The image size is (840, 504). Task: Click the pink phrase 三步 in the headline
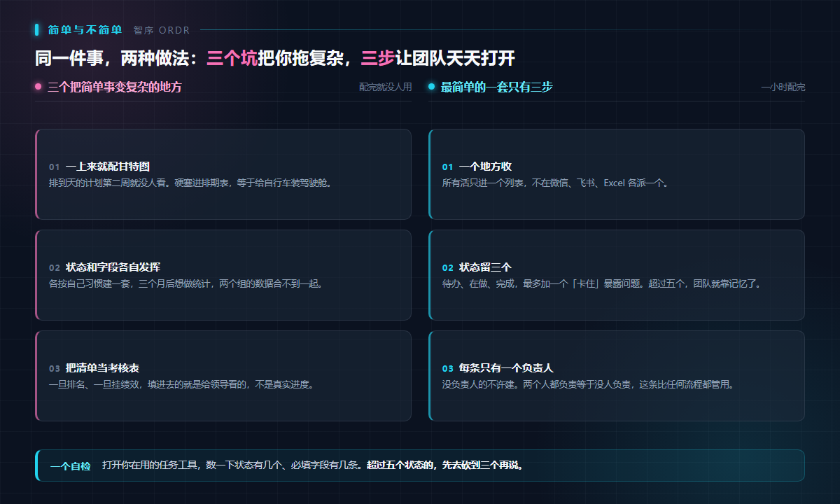coord(378,58)
